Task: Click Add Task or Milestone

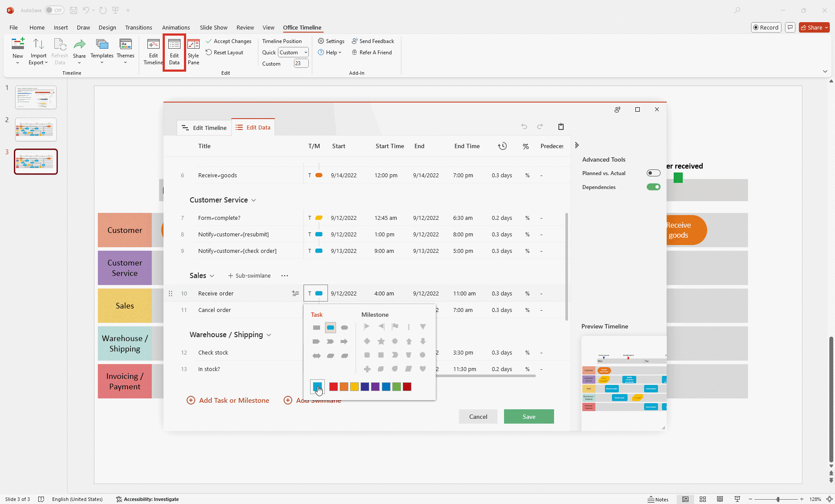Action: pyautogui.click(x=228, y=400)
